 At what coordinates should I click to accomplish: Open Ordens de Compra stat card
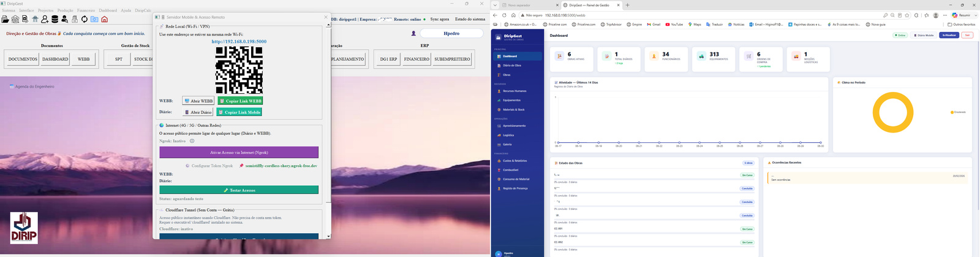(x=760, y=59)
